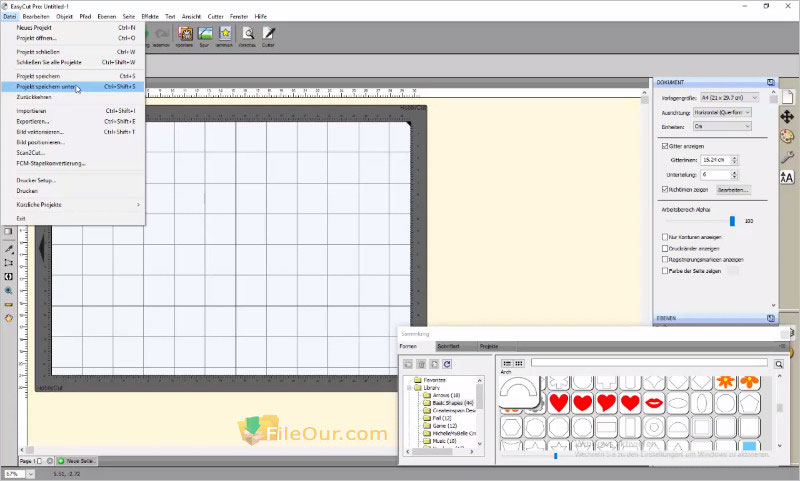This screenshot has height=481, width=800.
Task: Open the wrench settings sidebar icon
Action: point(787,157)
